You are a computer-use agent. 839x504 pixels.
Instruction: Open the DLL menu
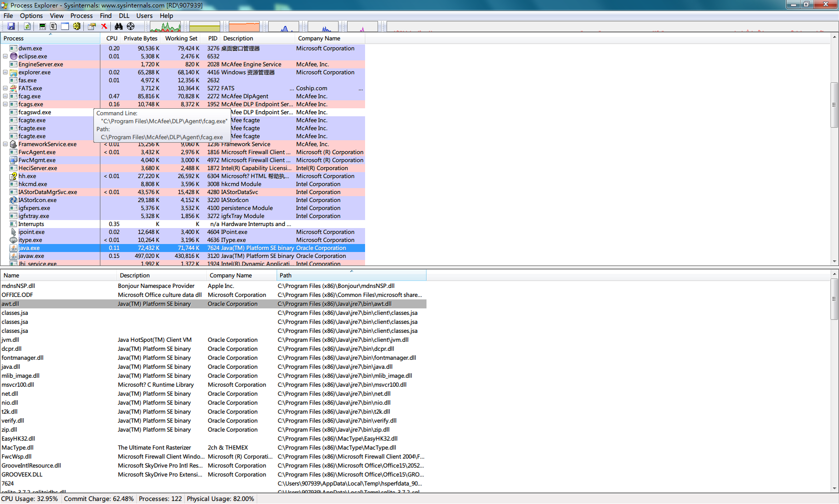pos(124,16)
